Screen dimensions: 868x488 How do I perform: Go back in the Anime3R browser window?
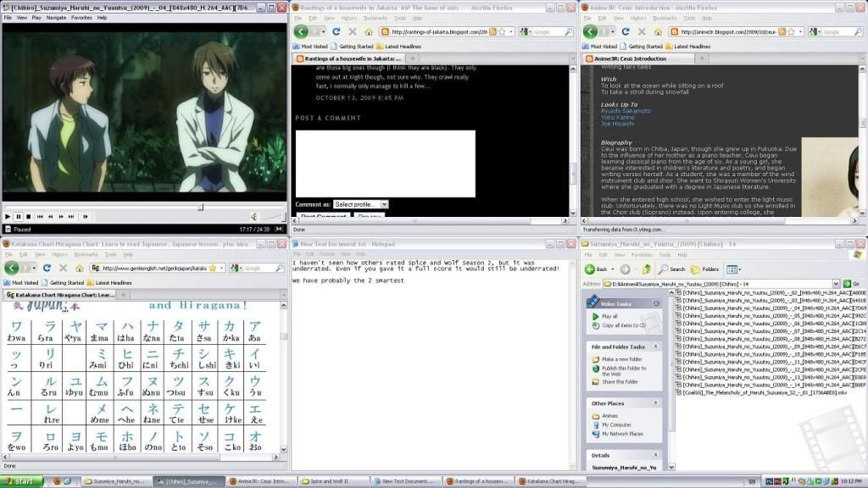tap(590, 32)
